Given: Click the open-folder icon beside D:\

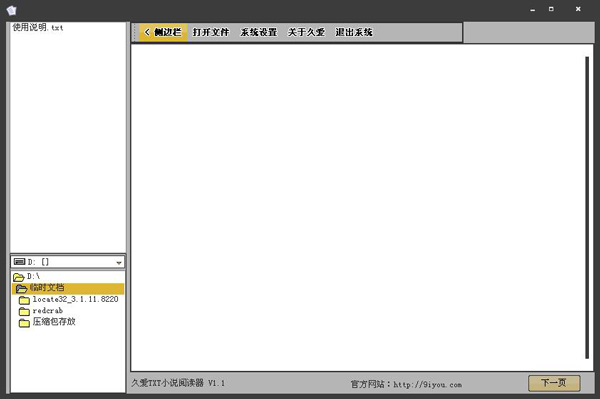Looking at the screenshot, I should click(18, 277).
